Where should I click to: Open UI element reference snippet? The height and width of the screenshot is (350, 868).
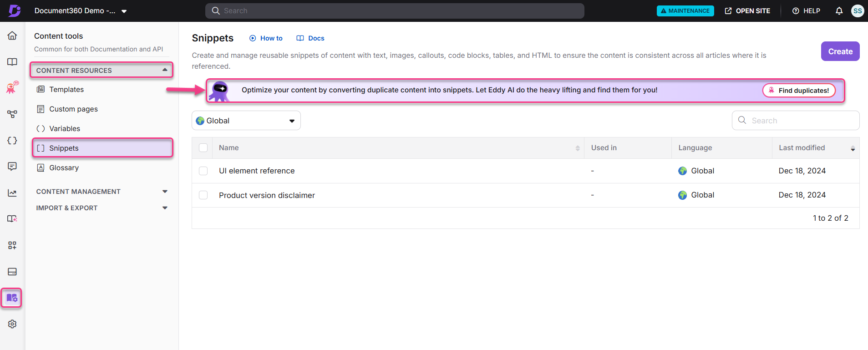coord(257,171)
